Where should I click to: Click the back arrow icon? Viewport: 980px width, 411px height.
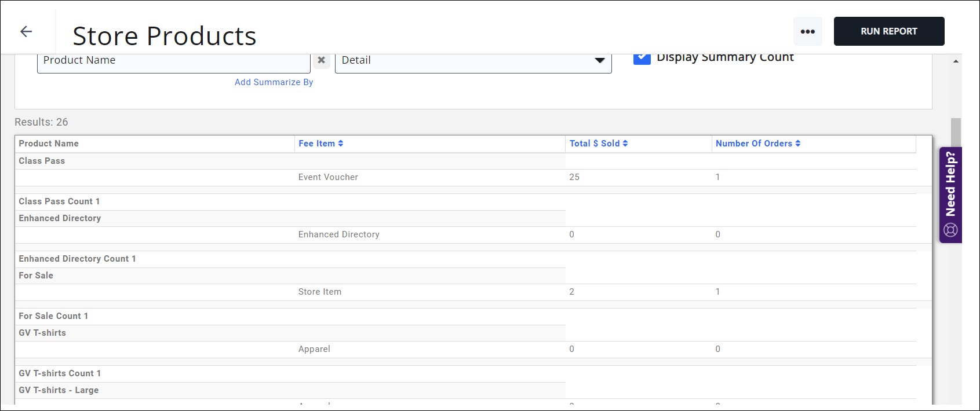coord(26,31)
